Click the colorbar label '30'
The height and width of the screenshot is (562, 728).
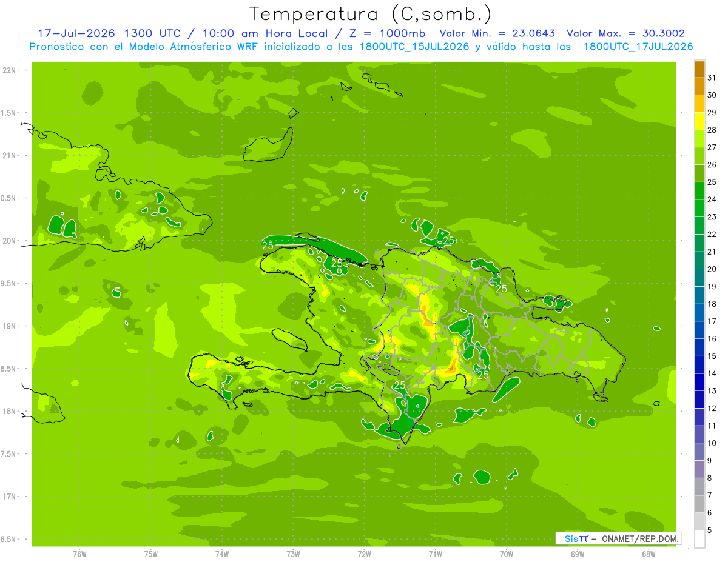click(x=712, y=95)
